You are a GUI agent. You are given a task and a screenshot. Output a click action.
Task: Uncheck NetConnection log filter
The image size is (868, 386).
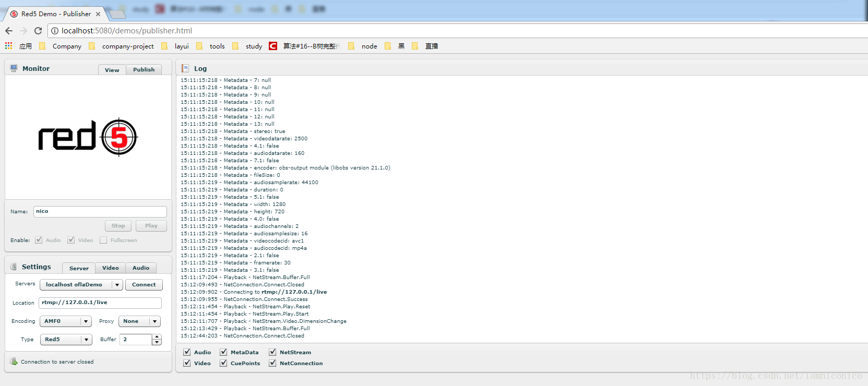(x=272, y=363)
